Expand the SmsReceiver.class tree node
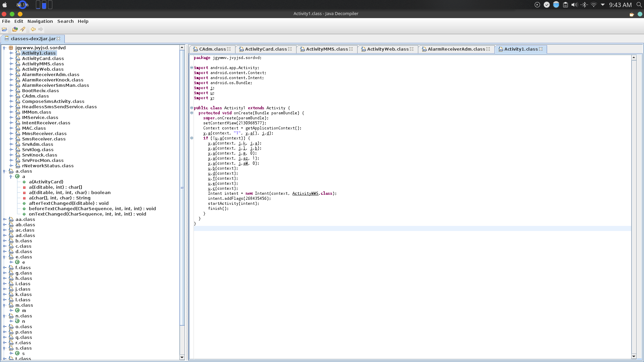This screenshot has height=362, width=644. 11,139
